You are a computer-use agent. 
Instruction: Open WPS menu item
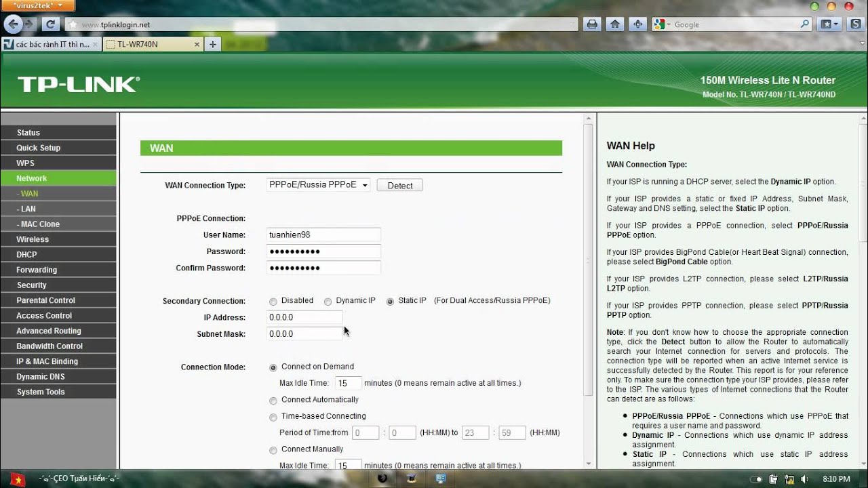[58, 163]
